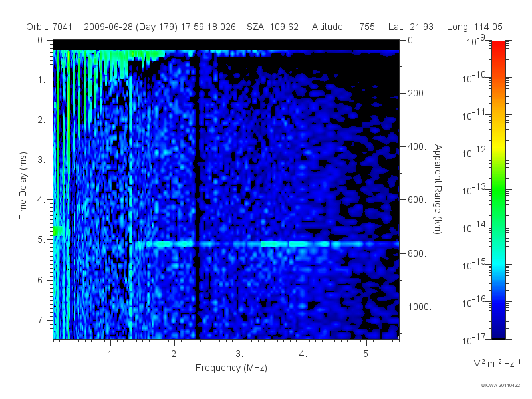The width and height of the screenshot is (532, 399).
Task: Click the 'Long: 114.05' value
Action: pyautogui.click(x=474, y=27)
